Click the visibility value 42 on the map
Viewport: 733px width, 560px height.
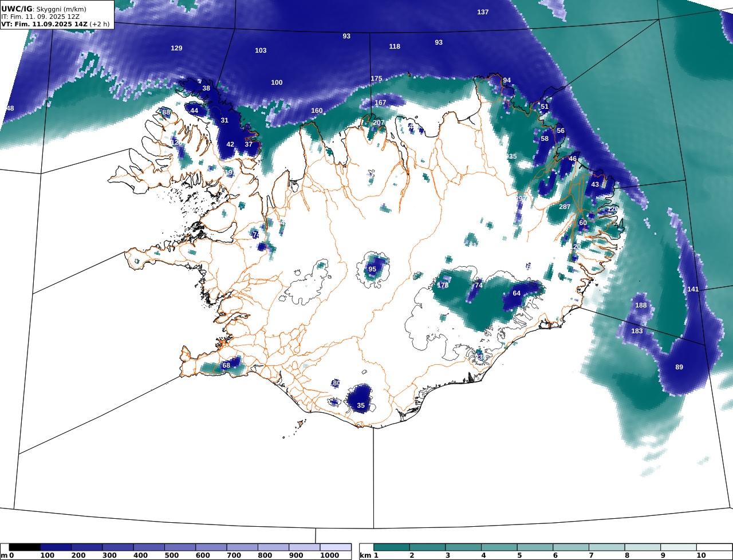(230, 144)
